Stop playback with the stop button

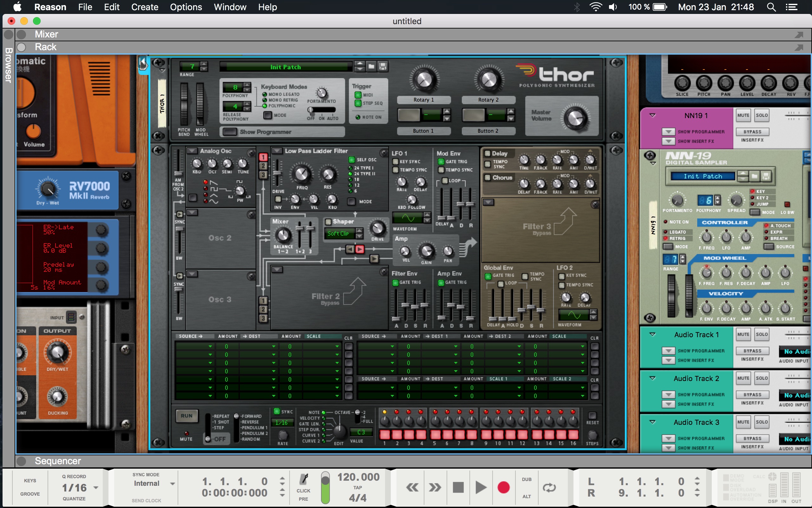(x=458, y=487)
